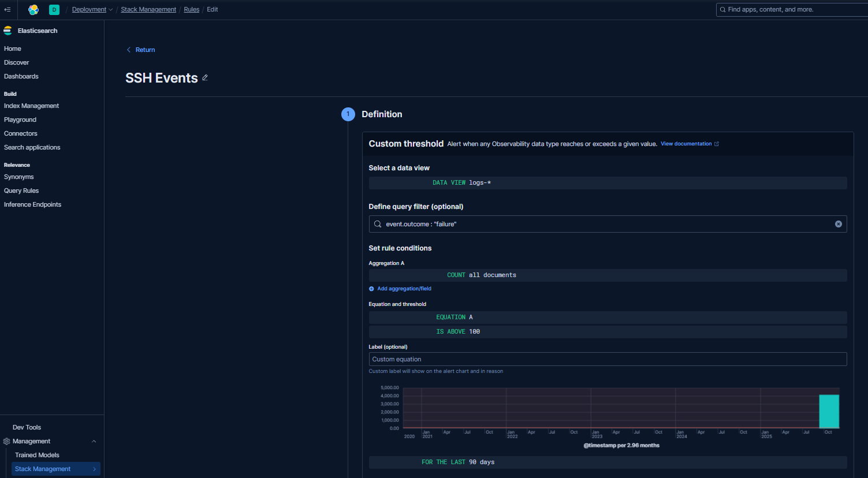The width and height of the screenshot is (868, 478).
Task: Go to Index Management
Action: pyautogui.click(x=31, y=106)
